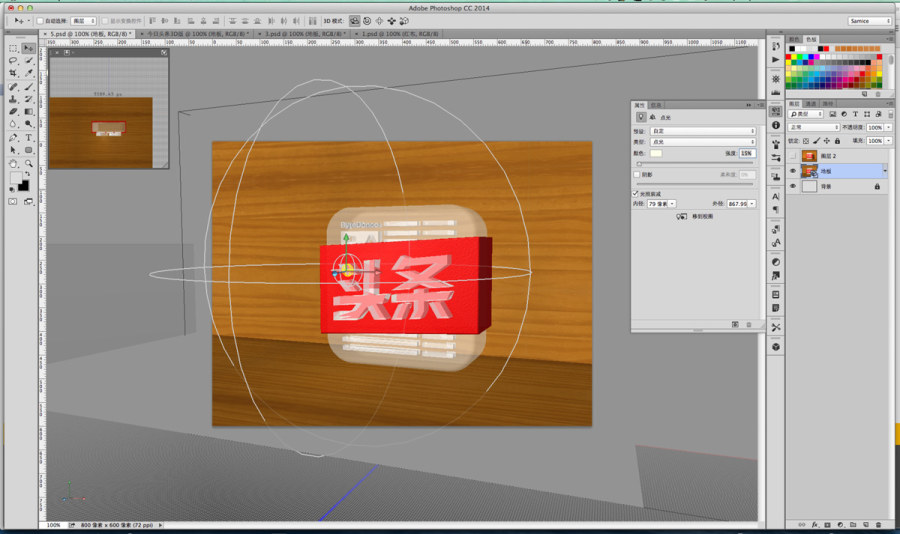Enable the auto-select checkbox in options bar
This screenshot has height=534, width=900.
click(40, 21)
